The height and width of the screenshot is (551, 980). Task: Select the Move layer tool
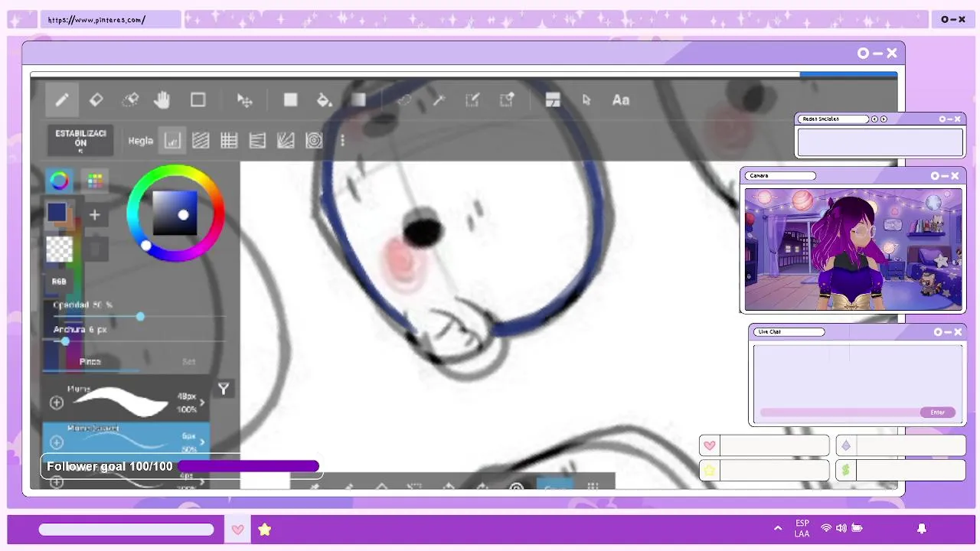point(244,100)
